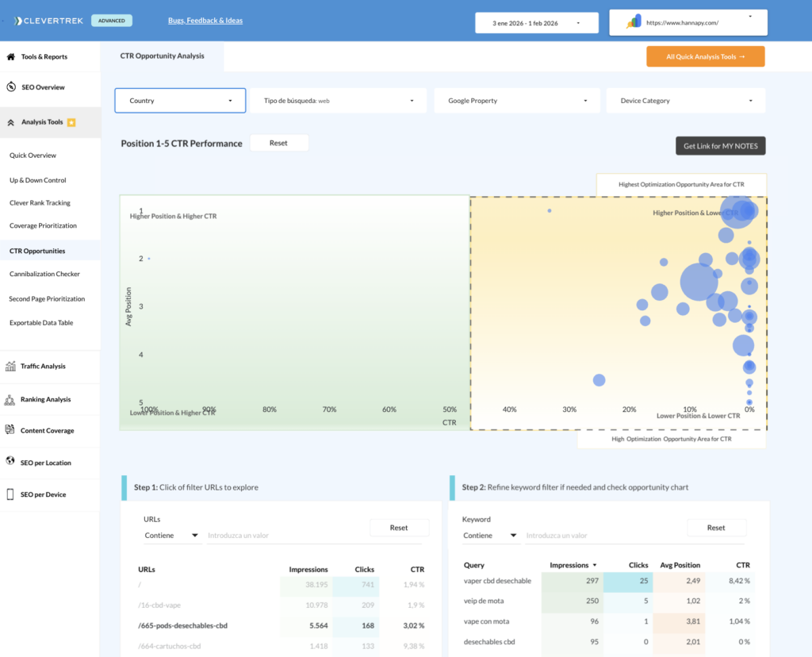Open the date range picker
Viewport: 812px width, 657px height.
pos(535,23)
